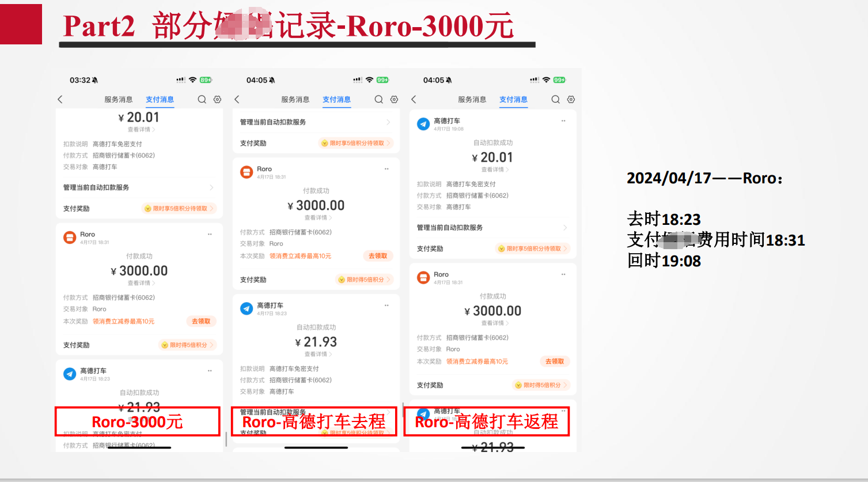Viewport: 868px width, 482px height.
Task: Click 限时享5倍积分待领取 badge in left phone
Action: click(179, 209)
